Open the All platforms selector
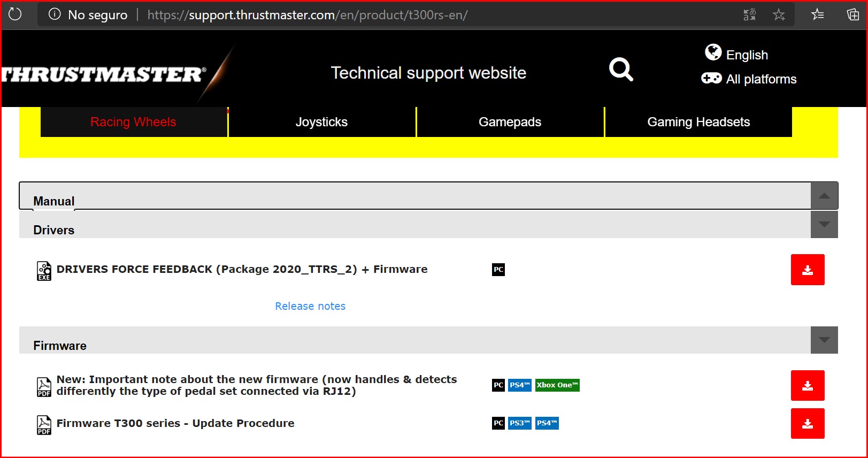 point(761,79)
